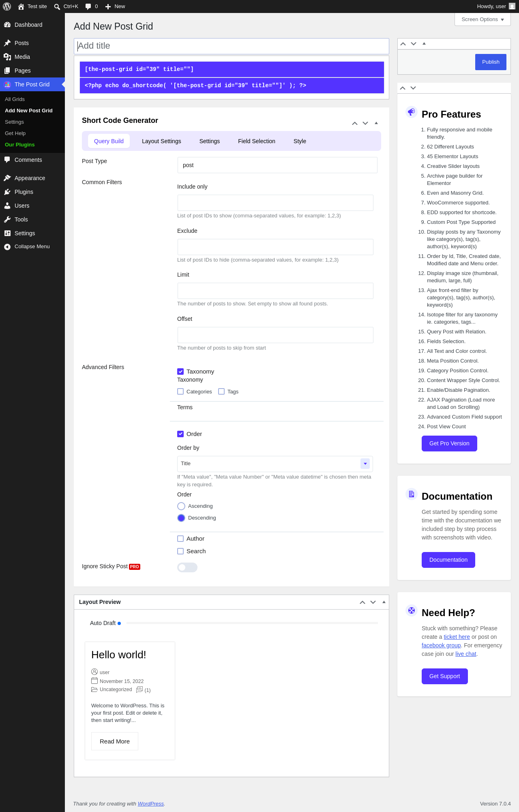Switch to the Query Build tab
Image resolution: width=519 pixels, height=812 pixels.
109,141
